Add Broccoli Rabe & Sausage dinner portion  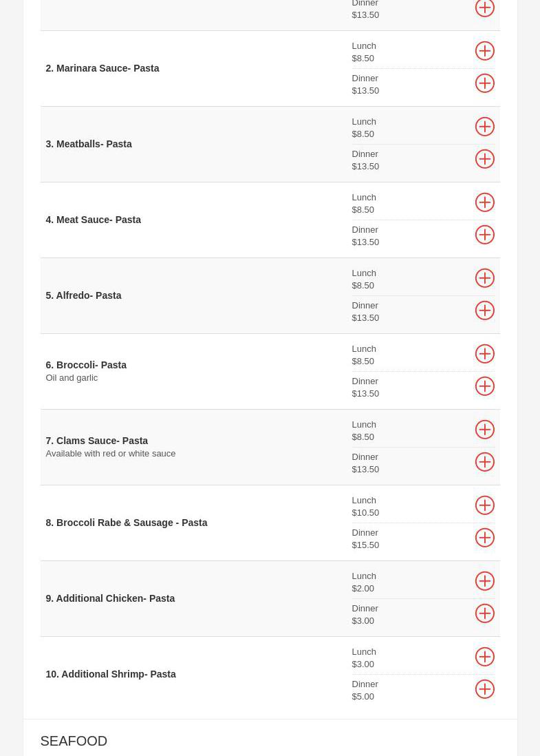(x=484, y=538)
